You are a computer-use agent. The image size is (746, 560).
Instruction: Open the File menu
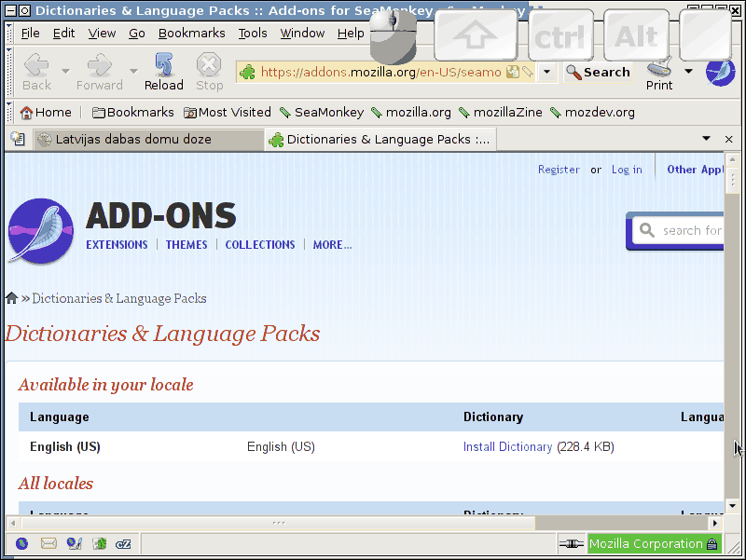point(30,33)
